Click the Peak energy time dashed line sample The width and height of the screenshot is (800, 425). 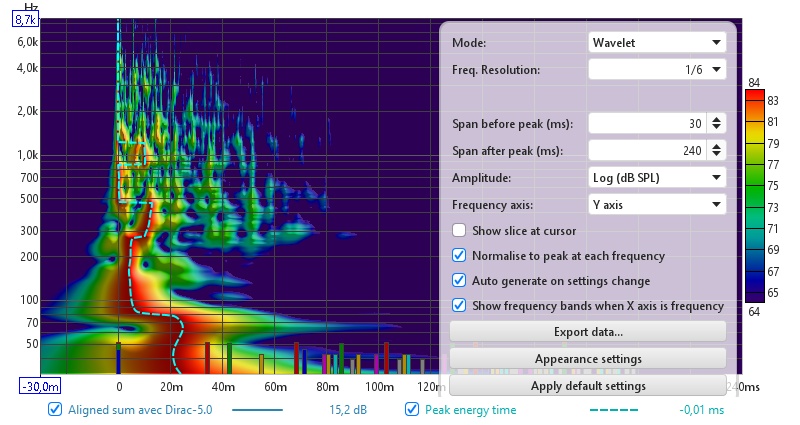tap(614, 410)
